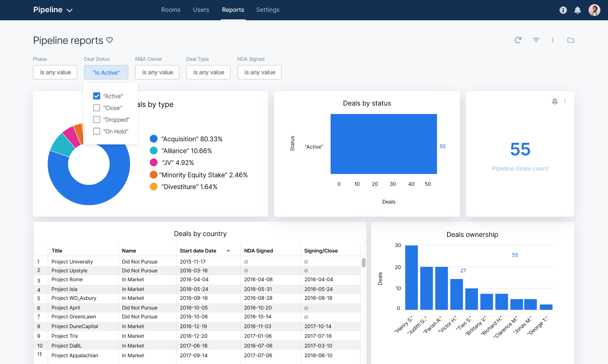
Task: Open the NDA Signed filter dropdown
Action: (259, 72)
